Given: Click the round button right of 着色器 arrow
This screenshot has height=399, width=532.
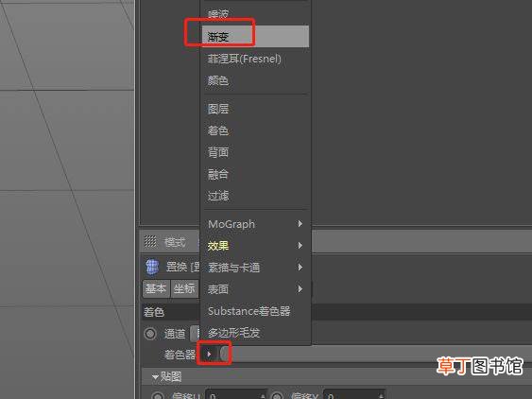Looking at the screenshot, I should click(x=224, y=355).
